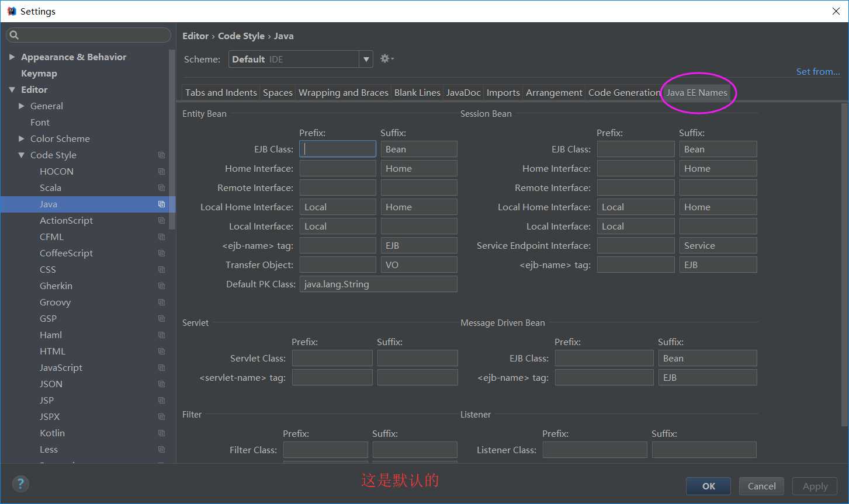Open the Wrapping and Braces tab
The image size is (849, 504).
[x=343, y=92]
